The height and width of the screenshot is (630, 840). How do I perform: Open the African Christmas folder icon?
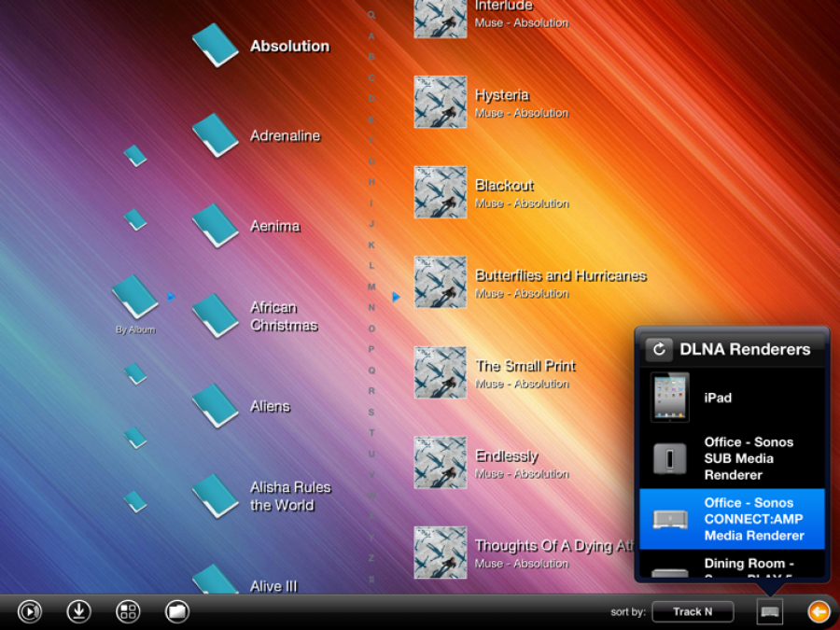216,315
